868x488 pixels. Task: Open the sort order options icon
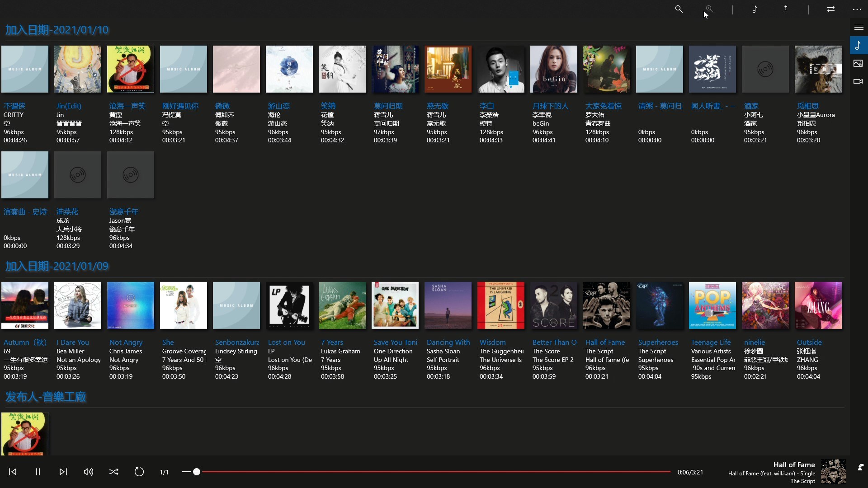click(786, 9)
